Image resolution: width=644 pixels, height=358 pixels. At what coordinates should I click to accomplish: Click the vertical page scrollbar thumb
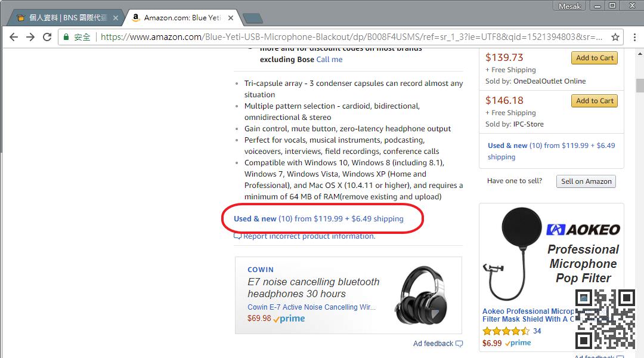640,85
